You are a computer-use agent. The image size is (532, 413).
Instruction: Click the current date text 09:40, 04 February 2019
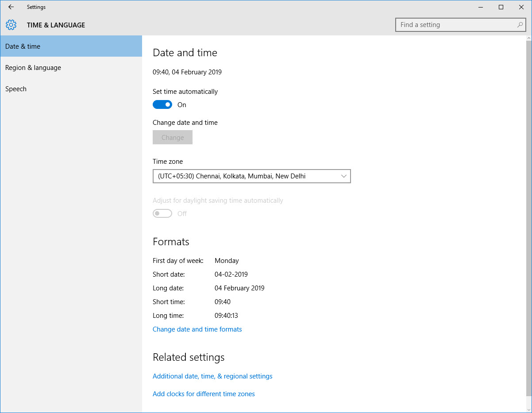pos(187,72)
